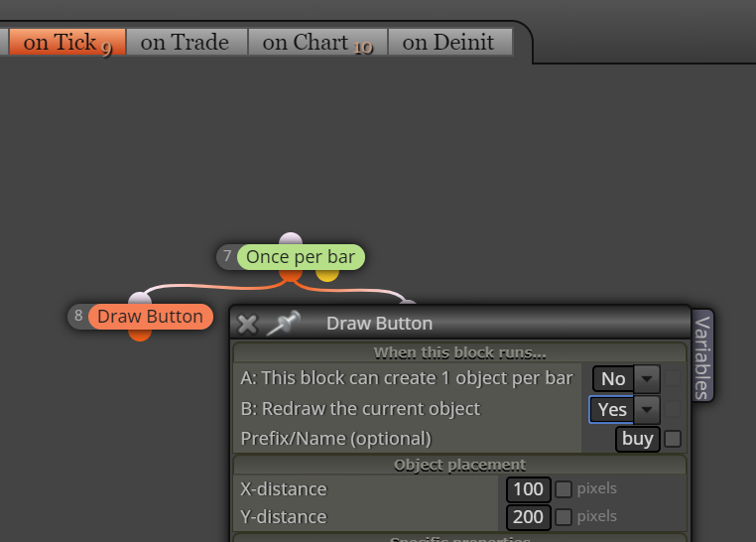Open the Variables side tab
This screenshot has width=756, height=542.
coord(702,356)
